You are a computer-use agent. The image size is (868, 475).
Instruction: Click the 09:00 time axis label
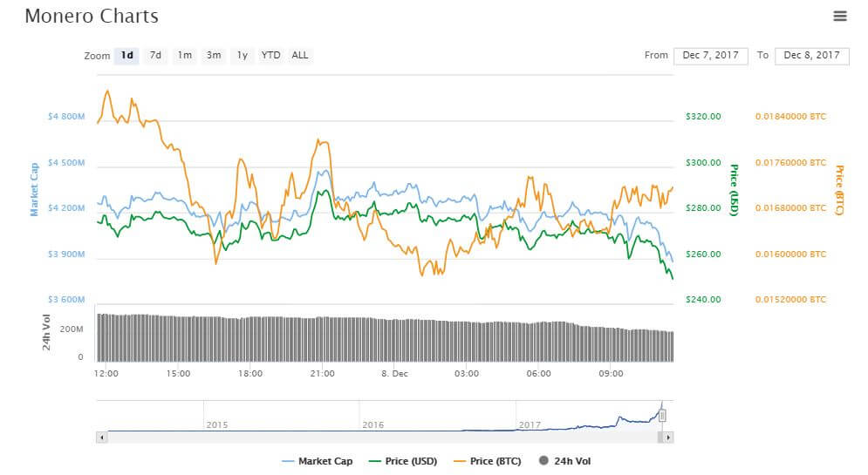click(x=611, y=374)
